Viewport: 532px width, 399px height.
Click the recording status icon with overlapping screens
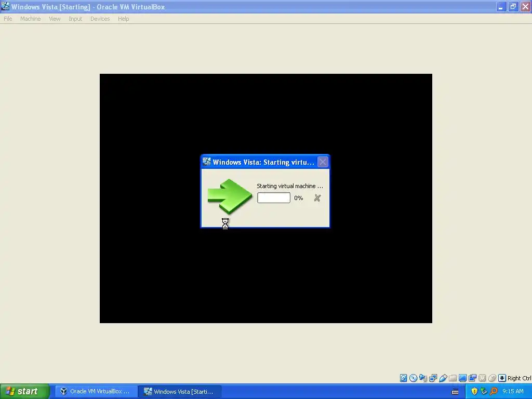472,378
